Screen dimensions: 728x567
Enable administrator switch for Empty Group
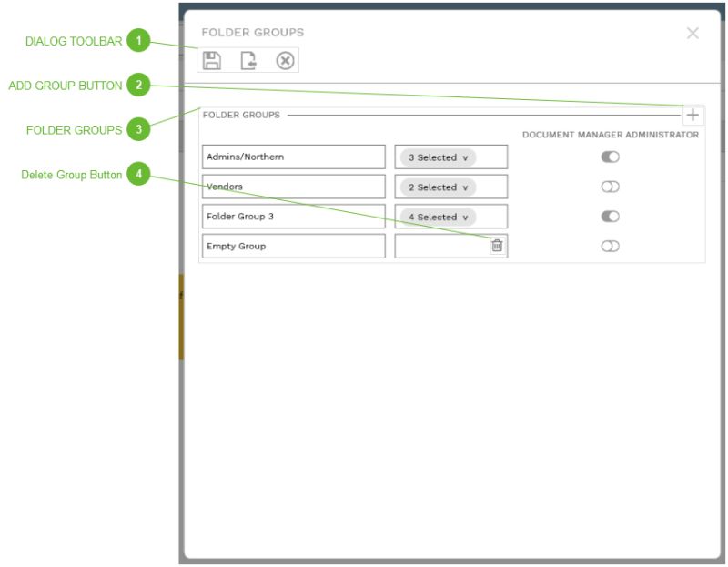[611, 246]
